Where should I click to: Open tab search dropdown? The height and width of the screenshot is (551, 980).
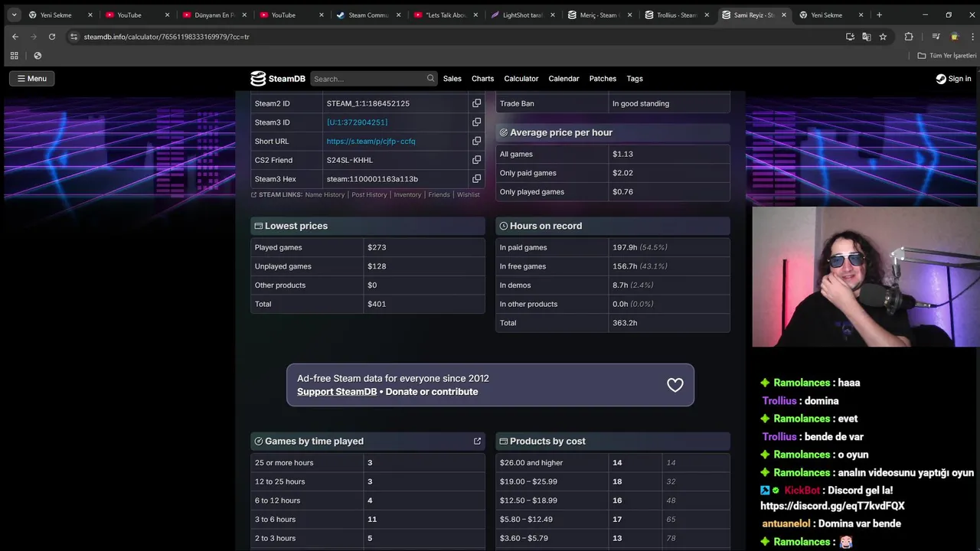(14, 15)
